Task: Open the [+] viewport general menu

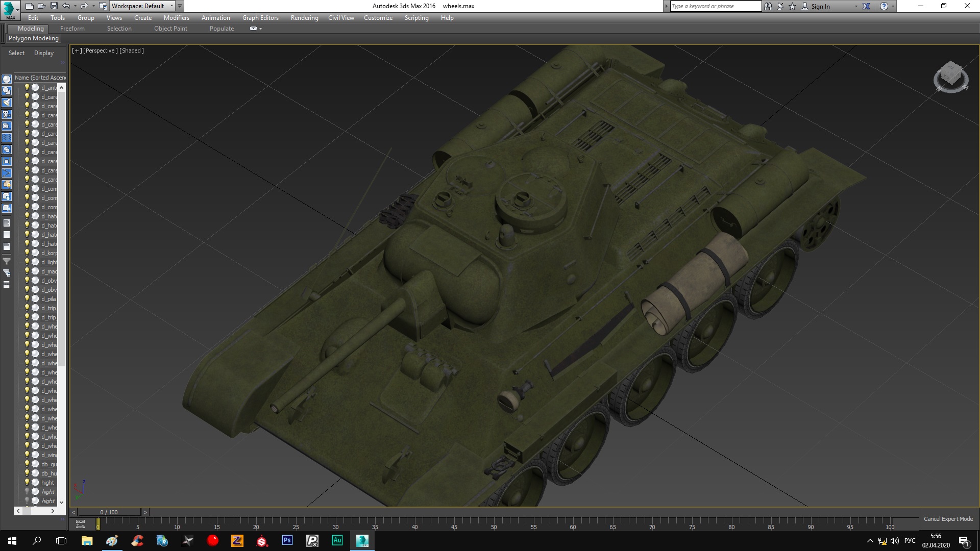Action: coord(77,51)
